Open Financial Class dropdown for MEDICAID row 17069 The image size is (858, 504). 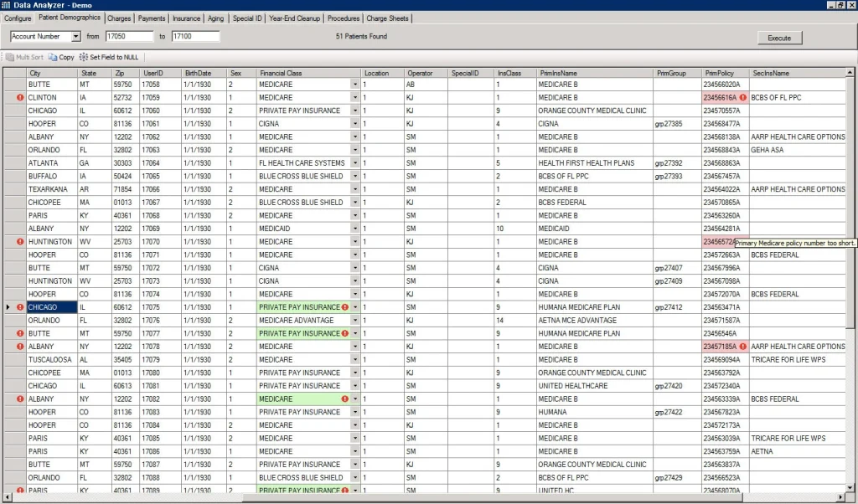[x=355, y=229]
